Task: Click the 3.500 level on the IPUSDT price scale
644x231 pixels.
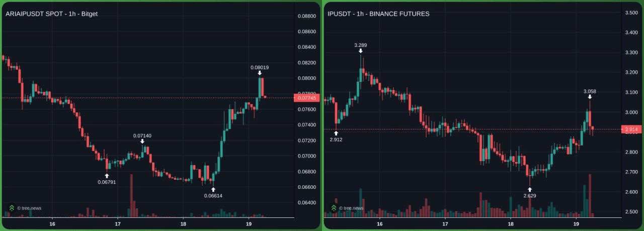Action: [631, 13]
